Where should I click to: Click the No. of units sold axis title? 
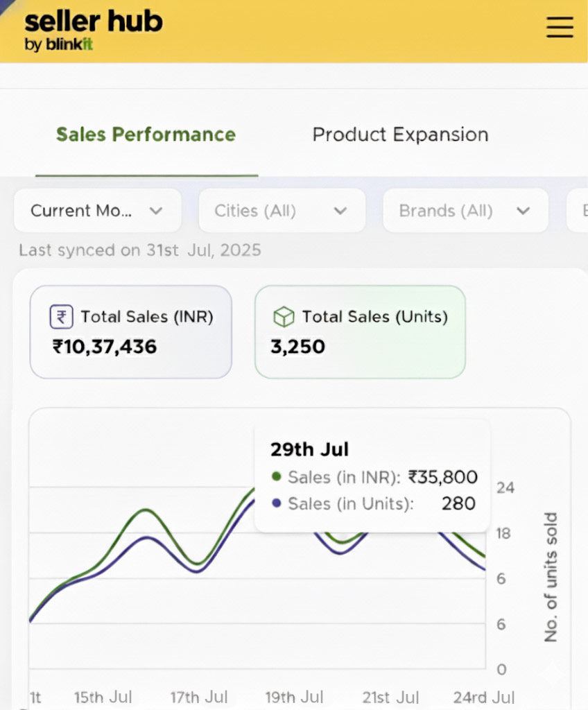point(551,577)
